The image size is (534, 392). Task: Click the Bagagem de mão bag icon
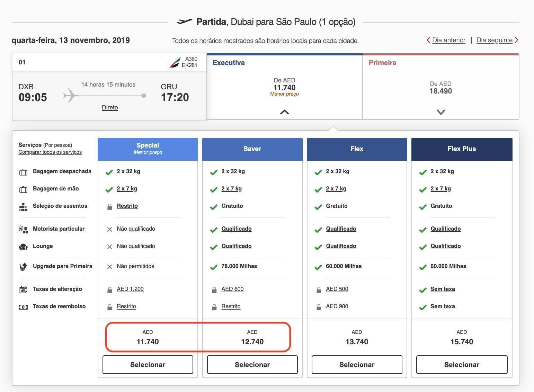pyautogui.click(x=23, y=189)
